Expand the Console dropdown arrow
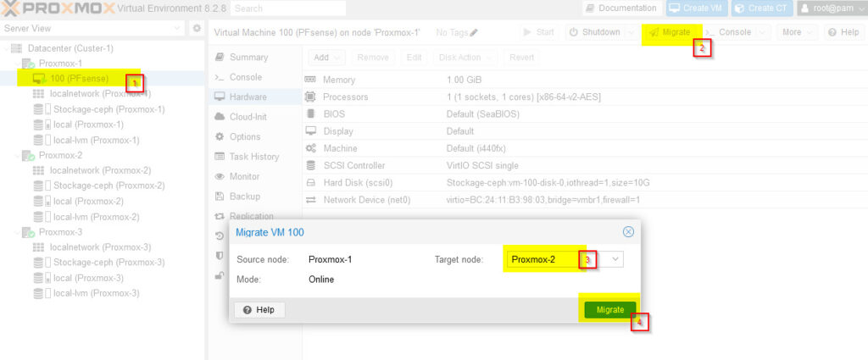 click(763, 32)
